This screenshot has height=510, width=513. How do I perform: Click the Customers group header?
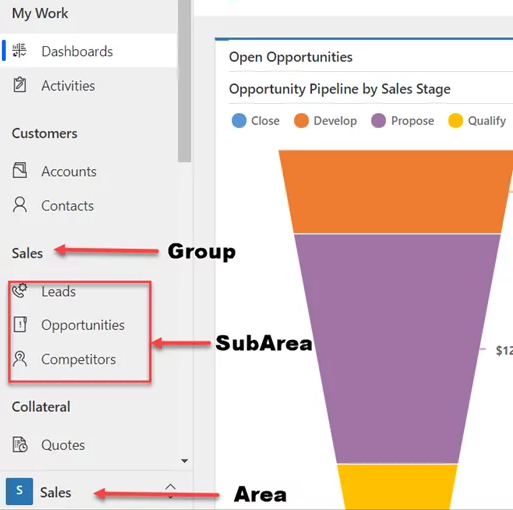44,133
